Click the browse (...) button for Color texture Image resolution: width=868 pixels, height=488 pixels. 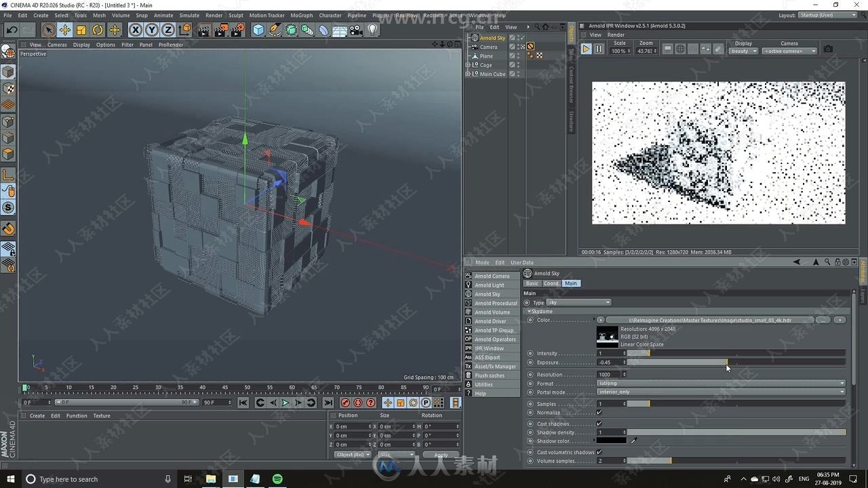click(x=823, y=320)
